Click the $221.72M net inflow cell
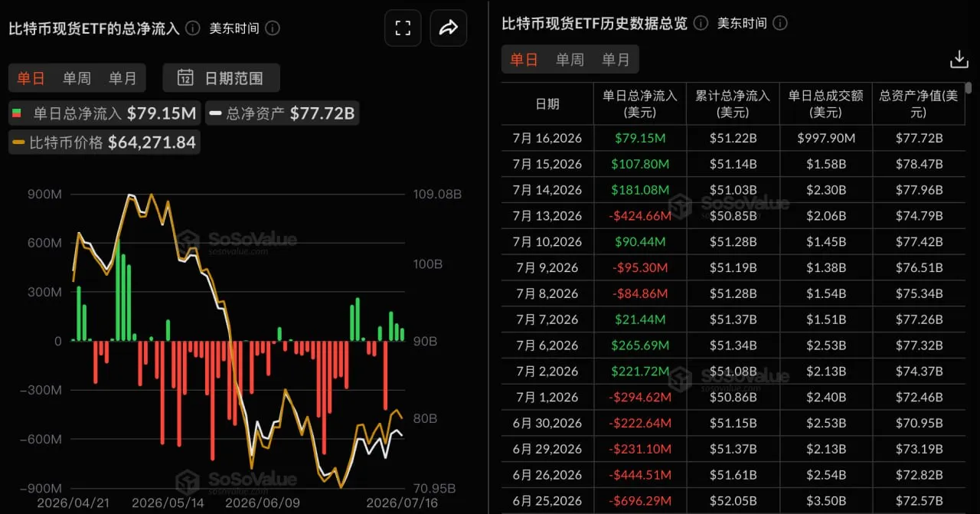The width and height of the screenshot is (980, 514). click(x=640, y=372)
